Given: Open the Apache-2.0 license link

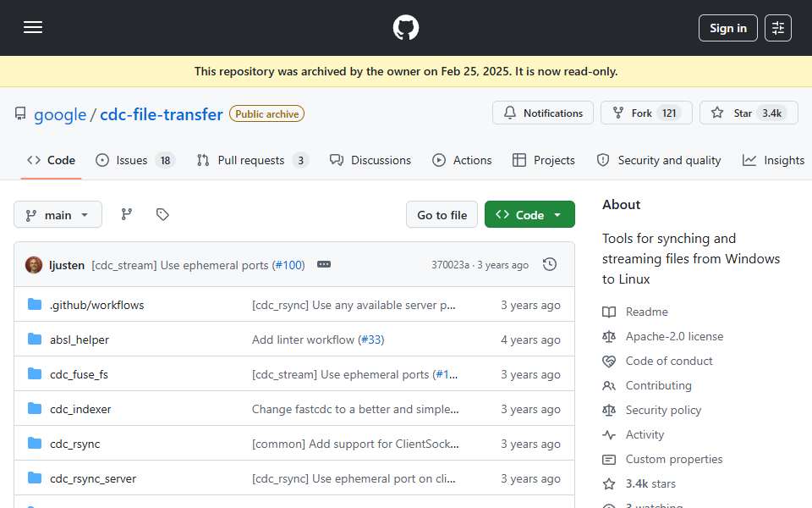Looking at the screenshot, I should 674,336.
